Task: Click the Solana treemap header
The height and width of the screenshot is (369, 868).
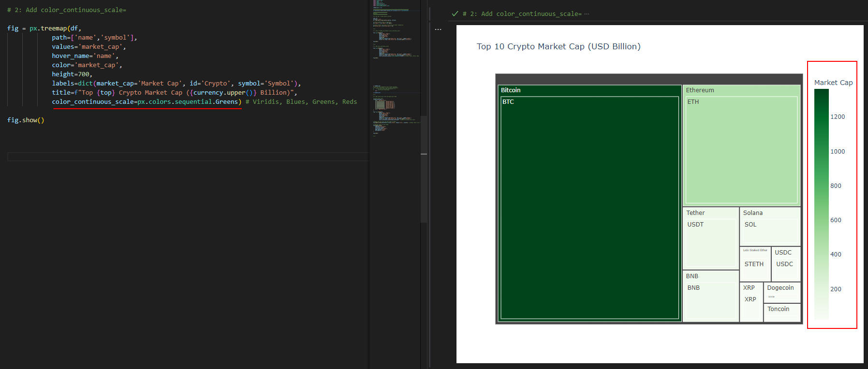Action: pyautogui.click(x=770, y=213)
